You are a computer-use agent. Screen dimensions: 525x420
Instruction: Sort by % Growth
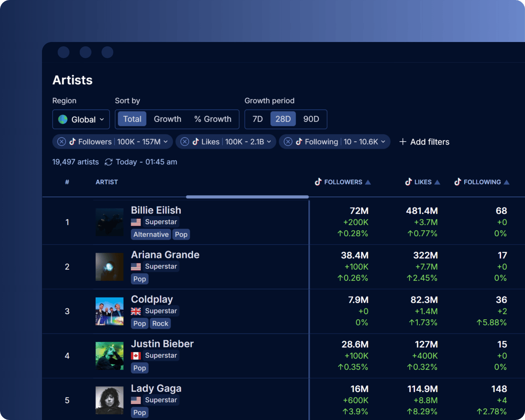click(213, 119)
